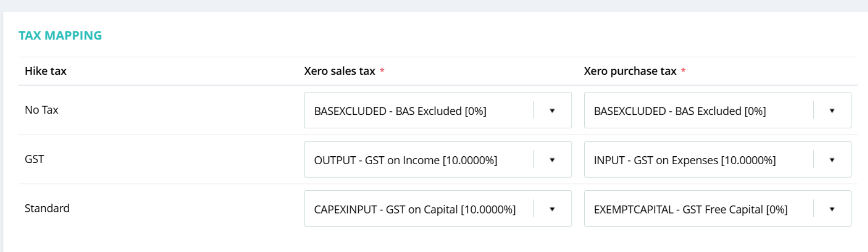868x252 pixels.
Task: Click the CAPEXINPUT - GST on Capital field
Action: (415, 210)
